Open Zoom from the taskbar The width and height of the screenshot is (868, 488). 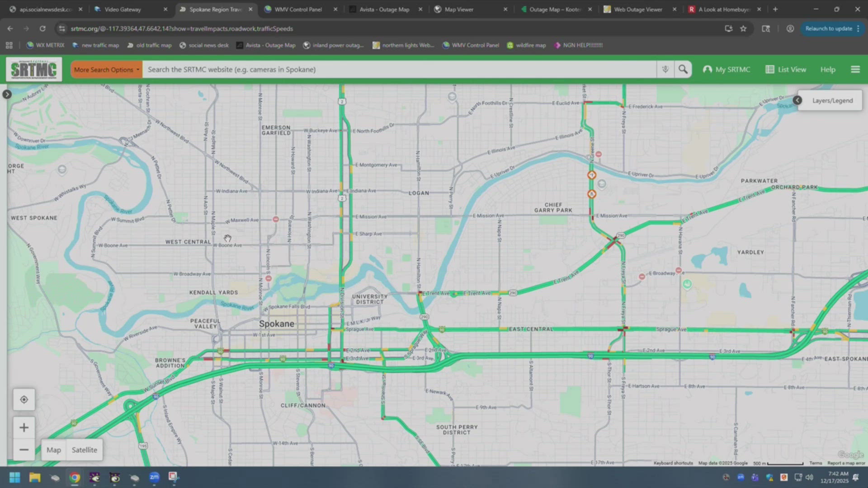tap(154, 477)
